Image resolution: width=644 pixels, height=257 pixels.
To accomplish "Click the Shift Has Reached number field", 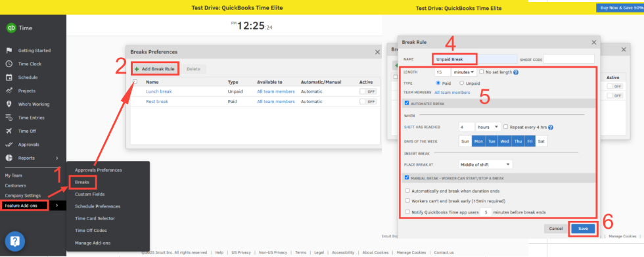I will (467, 128).
